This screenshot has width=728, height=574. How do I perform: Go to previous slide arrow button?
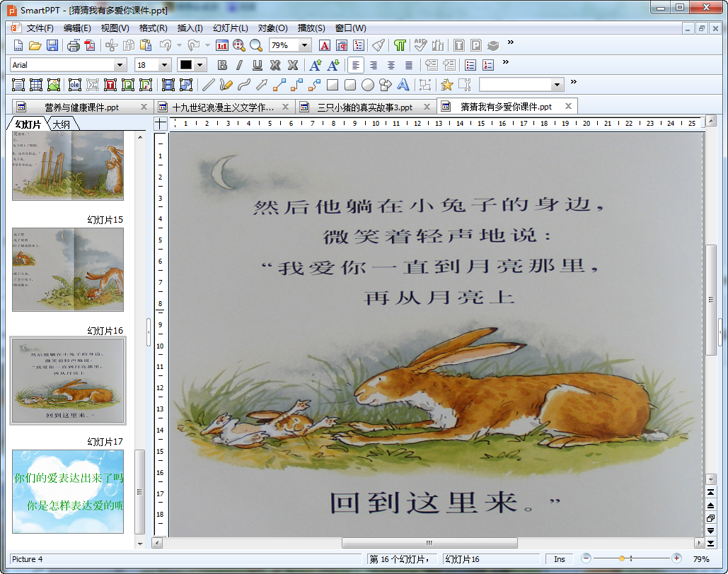point(711,505)
